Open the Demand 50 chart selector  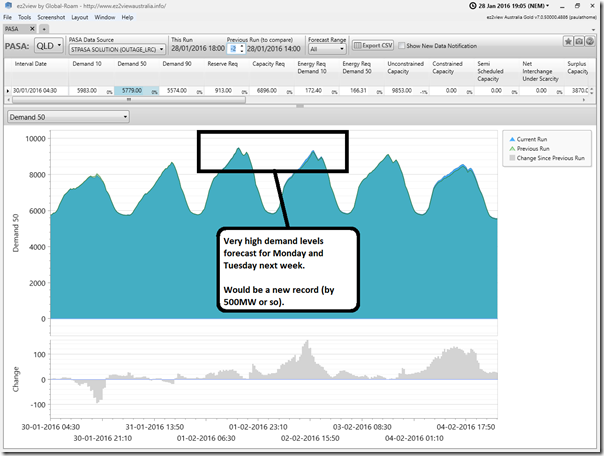68,117
